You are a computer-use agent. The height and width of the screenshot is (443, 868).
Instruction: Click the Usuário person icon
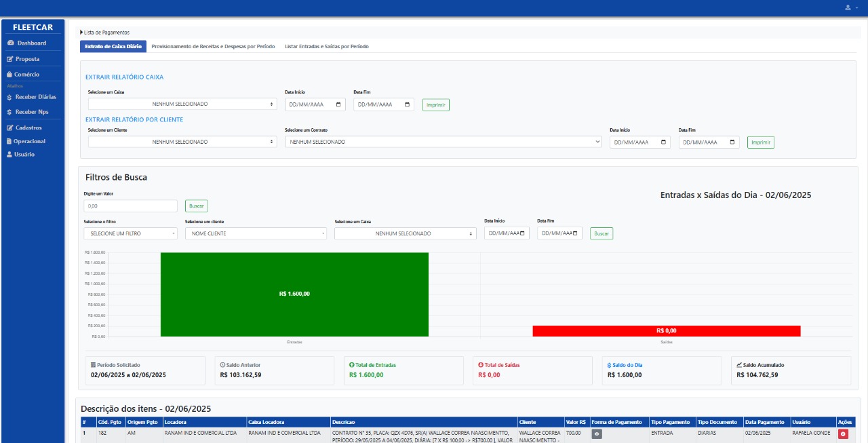9,155
